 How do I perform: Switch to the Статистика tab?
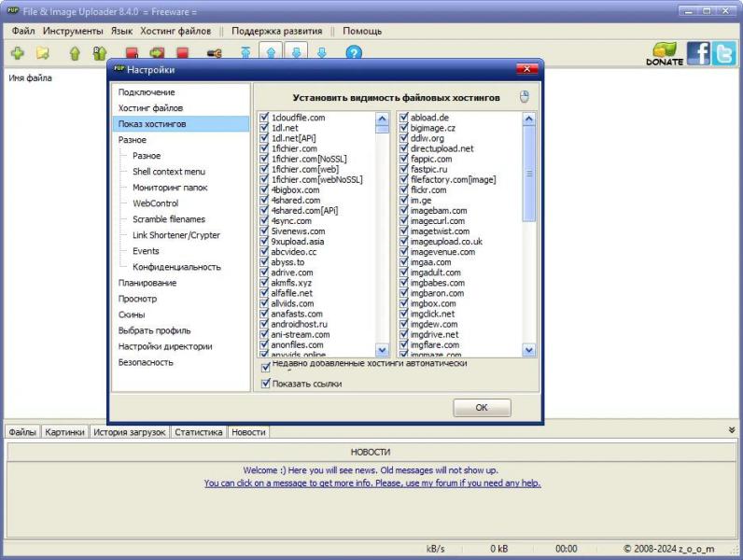199,432
